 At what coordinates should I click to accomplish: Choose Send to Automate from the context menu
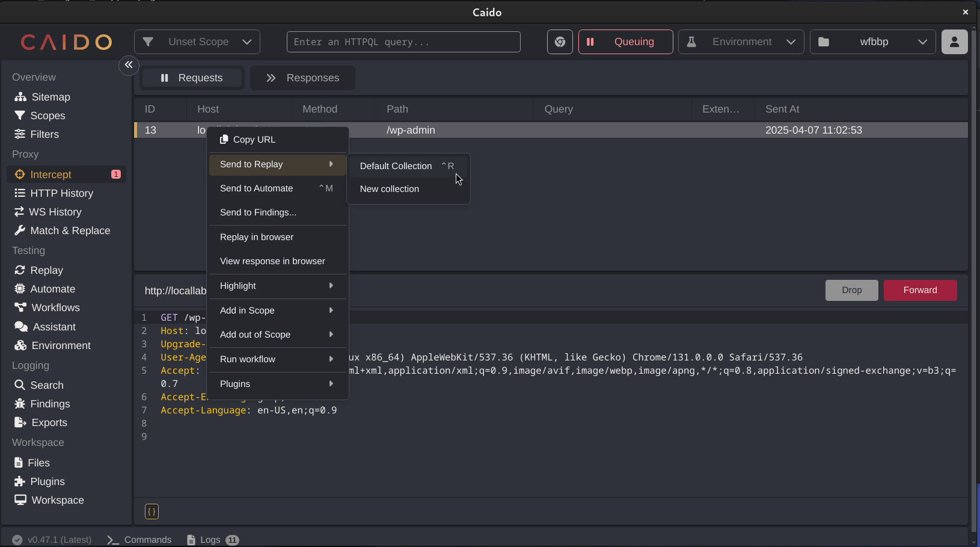tap(257, 188)
